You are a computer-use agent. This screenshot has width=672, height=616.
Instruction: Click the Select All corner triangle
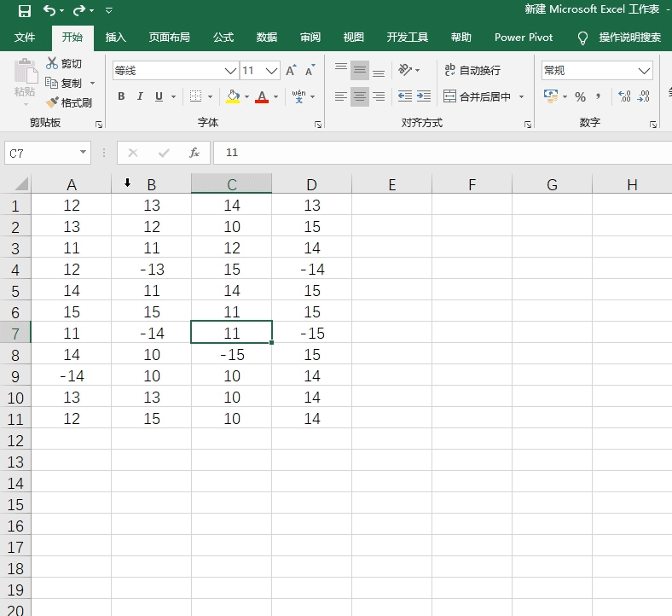point(21,184)
